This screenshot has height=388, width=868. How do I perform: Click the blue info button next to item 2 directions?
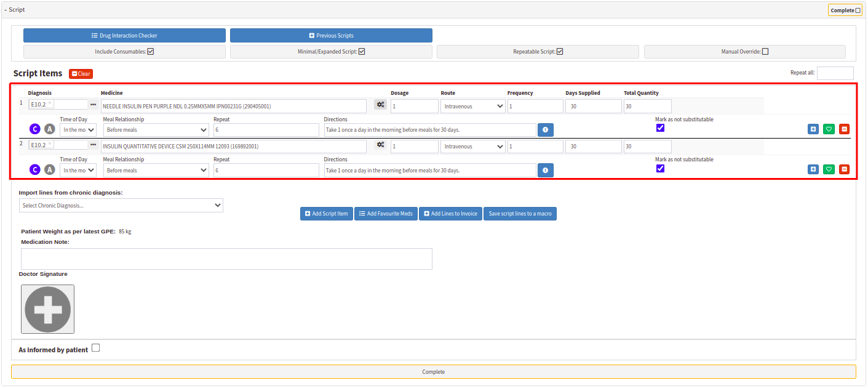[545, 171]
